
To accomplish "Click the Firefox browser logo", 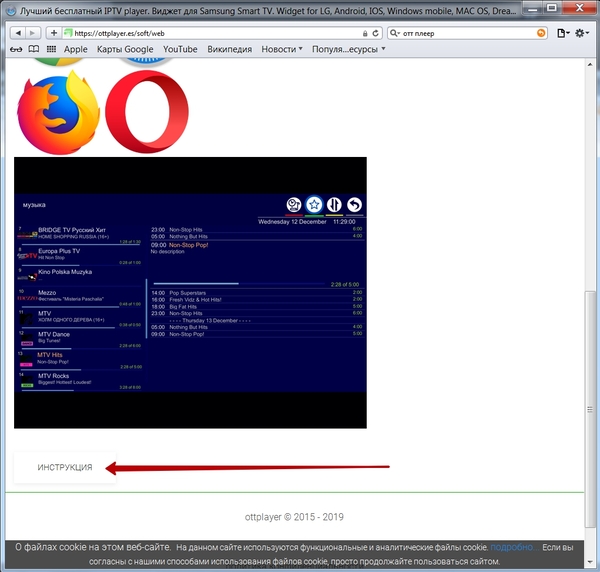I will pyautogui.click(x=59, y=112).
